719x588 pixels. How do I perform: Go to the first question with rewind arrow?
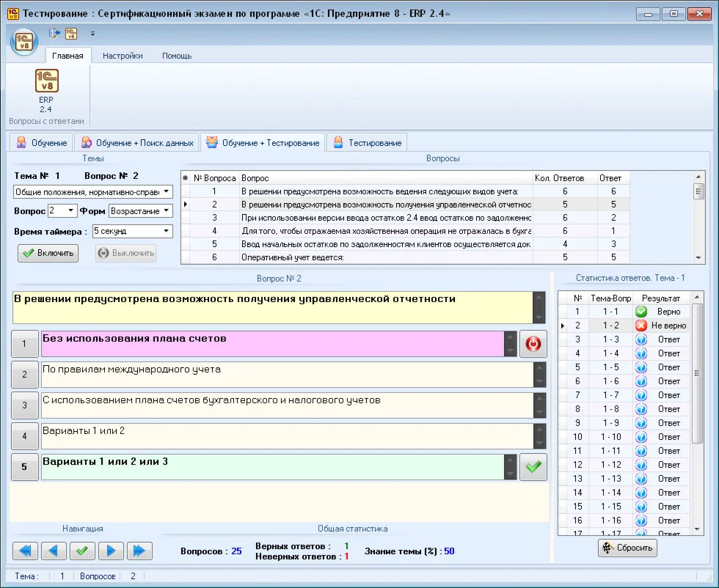point(26,551)
